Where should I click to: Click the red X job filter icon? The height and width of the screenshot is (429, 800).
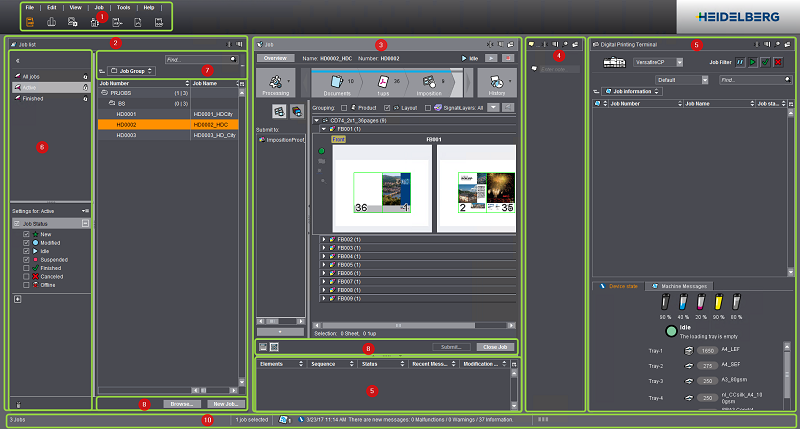[777, 62]
